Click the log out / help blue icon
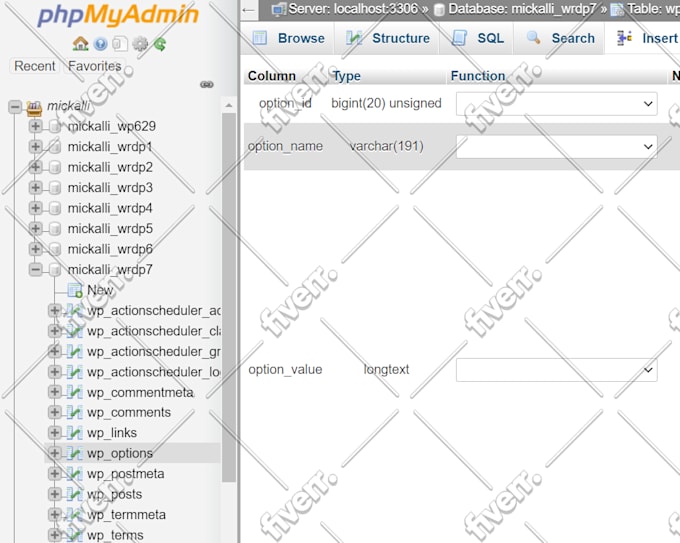The width and height of the screenshot is (680, 543). [x=101, y=44]
